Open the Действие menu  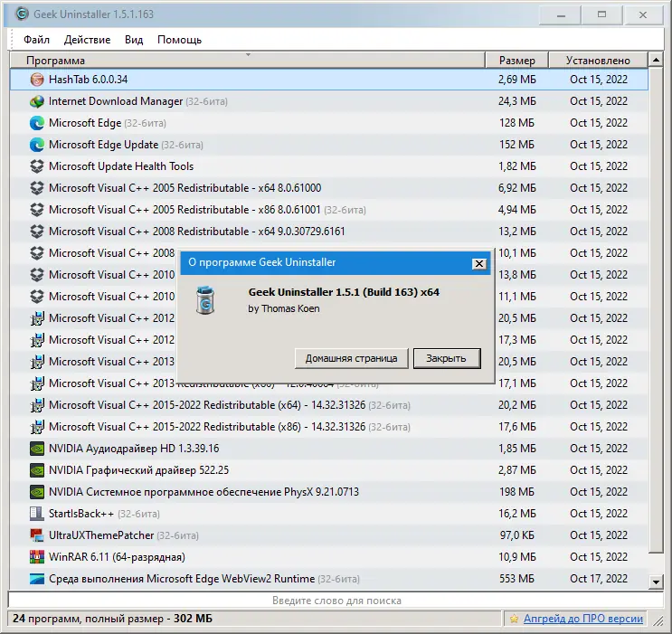(87, 40)
